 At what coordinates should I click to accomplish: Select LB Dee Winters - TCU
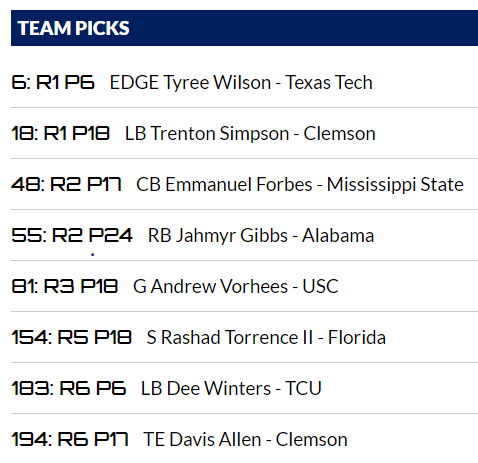coord(231,388)
